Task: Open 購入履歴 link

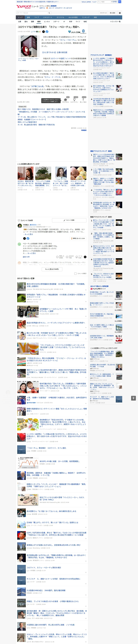Action: click(112, 13)
